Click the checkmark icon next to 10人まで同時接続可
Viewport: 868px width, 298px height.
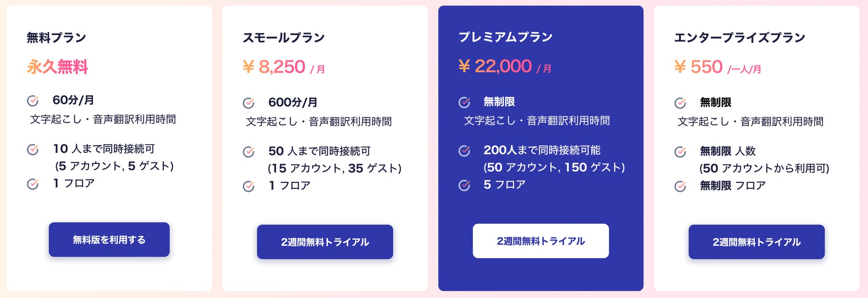33,149
